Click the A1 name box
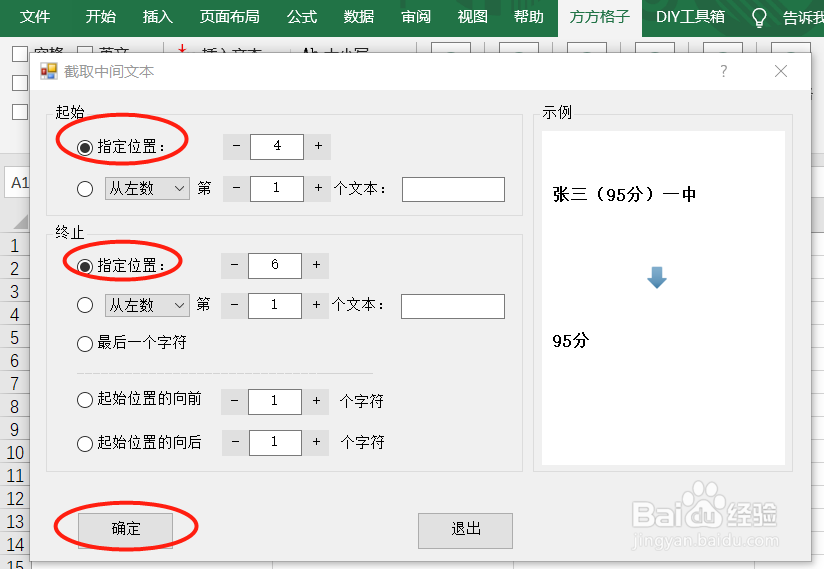 pos(18,183)
